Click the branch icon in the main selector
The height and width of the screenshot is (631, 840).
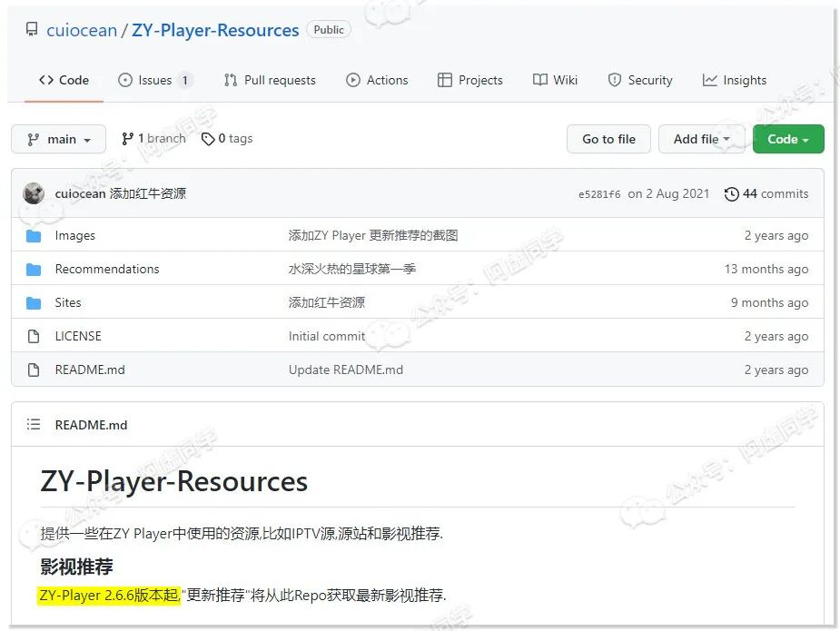(34, 139)
